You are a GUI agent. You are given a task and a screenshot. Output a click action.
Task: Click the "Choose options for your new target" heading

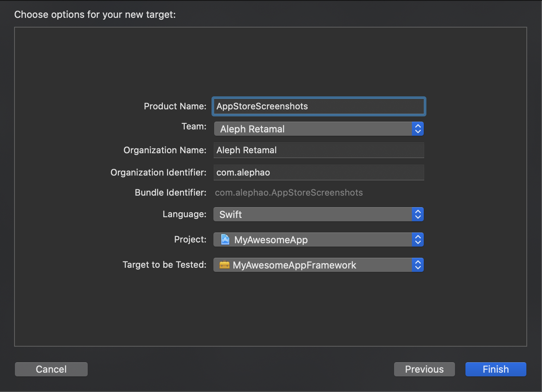point(95,15)
